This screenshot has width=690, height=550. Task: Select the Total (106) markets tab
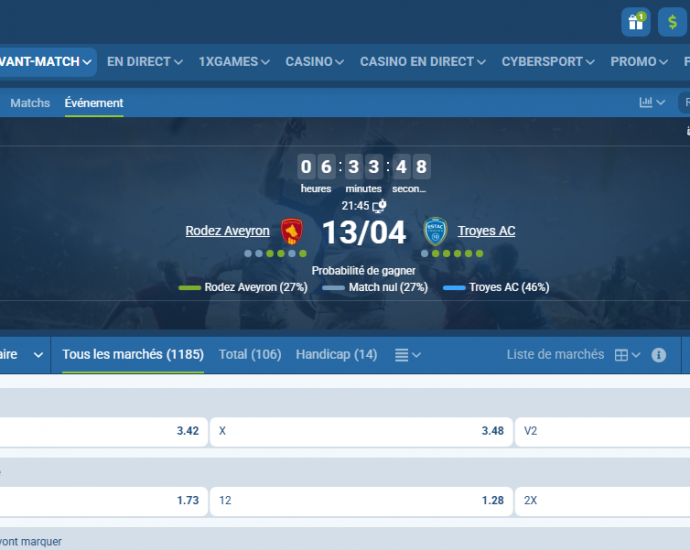coord(249,354)
